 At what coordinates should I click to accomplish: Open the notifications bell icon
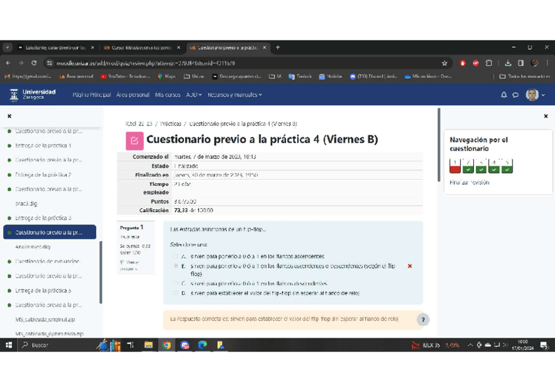tap(503, 95)
